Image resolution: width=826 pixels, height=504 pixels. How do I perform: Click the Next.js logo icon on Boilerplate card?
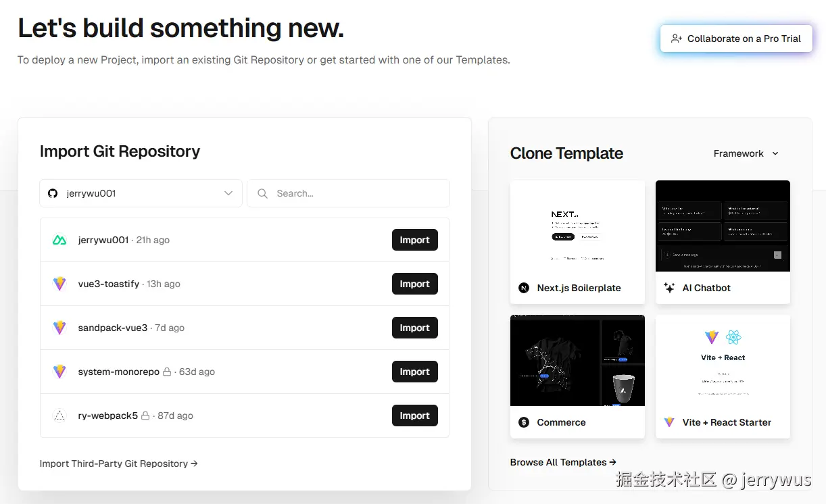(524, 288)
